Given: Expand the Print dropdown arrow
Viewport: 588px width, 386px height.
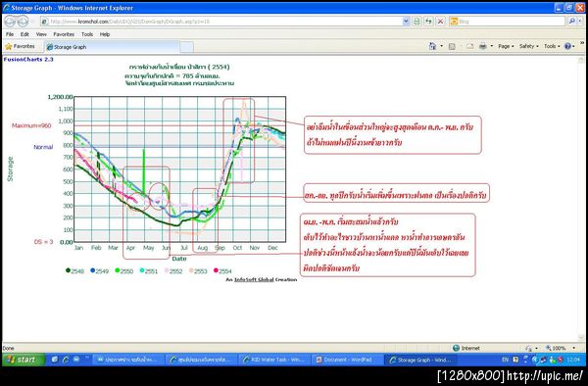Looking at the screenshot, I should [x=492, y=46].
